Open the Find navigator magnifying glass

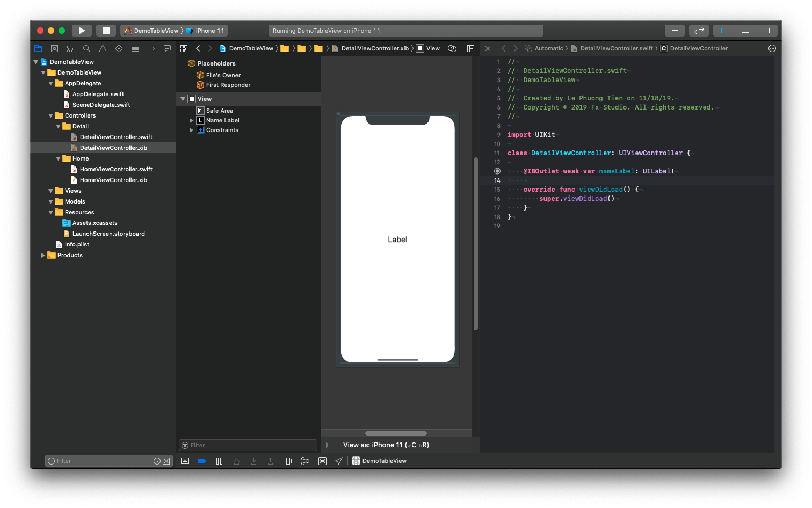pos(86,48)
